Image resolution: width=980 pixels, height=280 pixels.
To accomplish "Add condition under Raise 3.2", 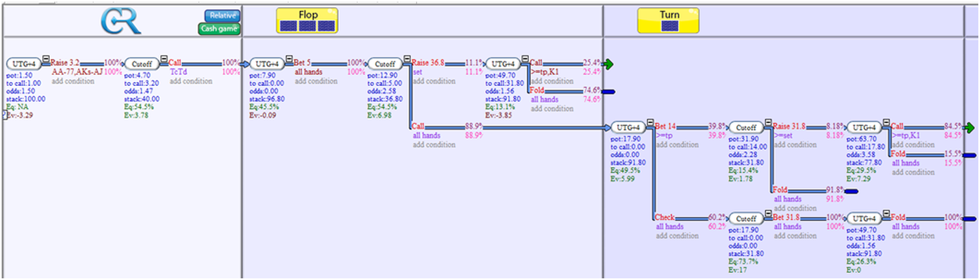I will pos(73,81).
